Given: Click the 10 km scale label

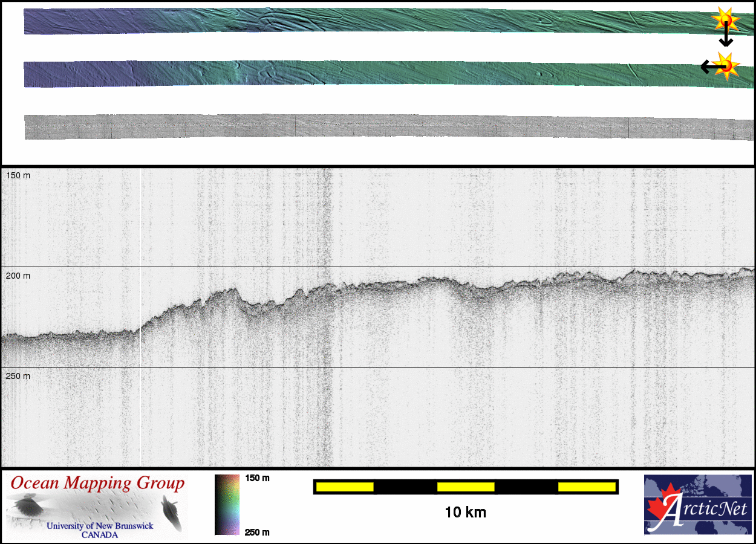Looking at the screenshot, I should (x=465, y=513).
